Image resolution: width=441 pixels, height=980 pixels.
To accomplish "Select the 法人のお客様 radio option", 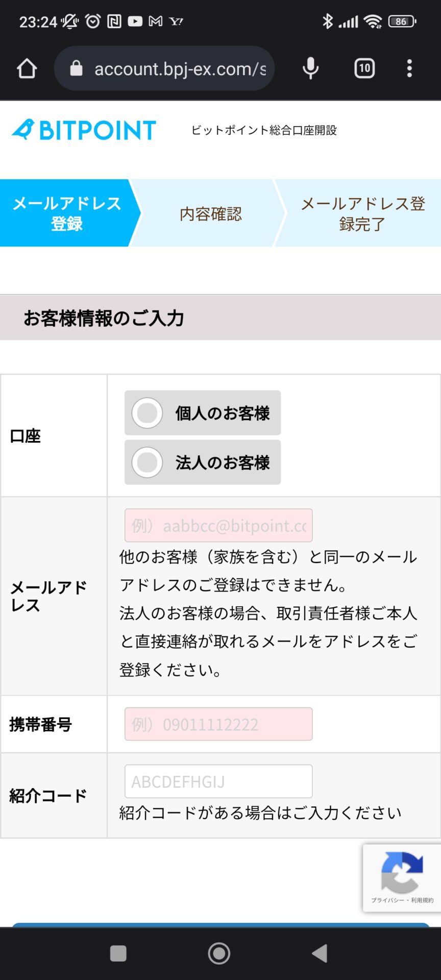I will (203, 462).
